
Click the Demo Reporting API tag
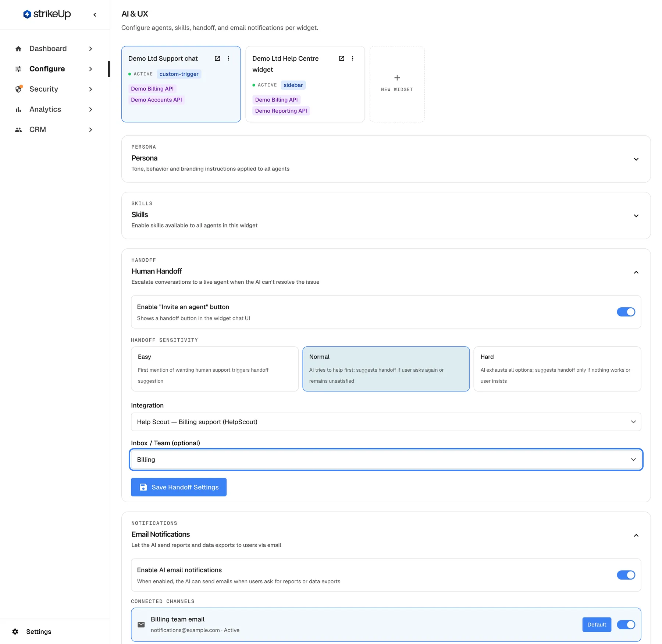tap(281, 111)
